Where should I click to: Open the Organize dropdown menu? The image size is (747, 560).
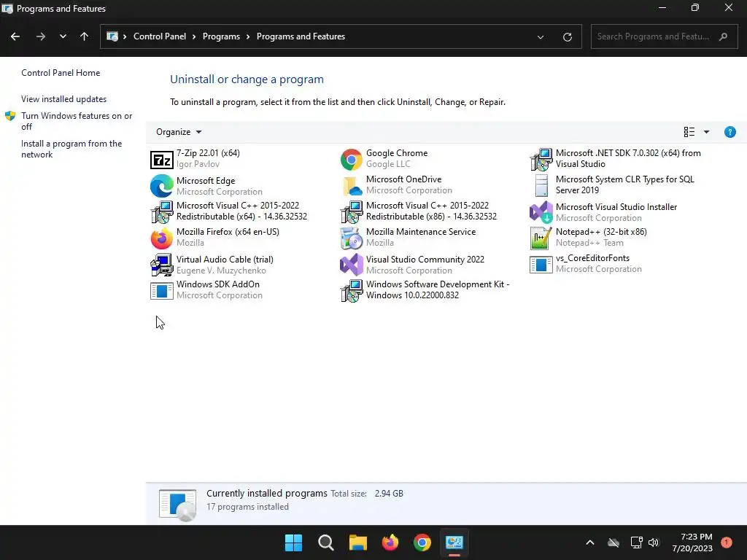click(x=179, y=132)
